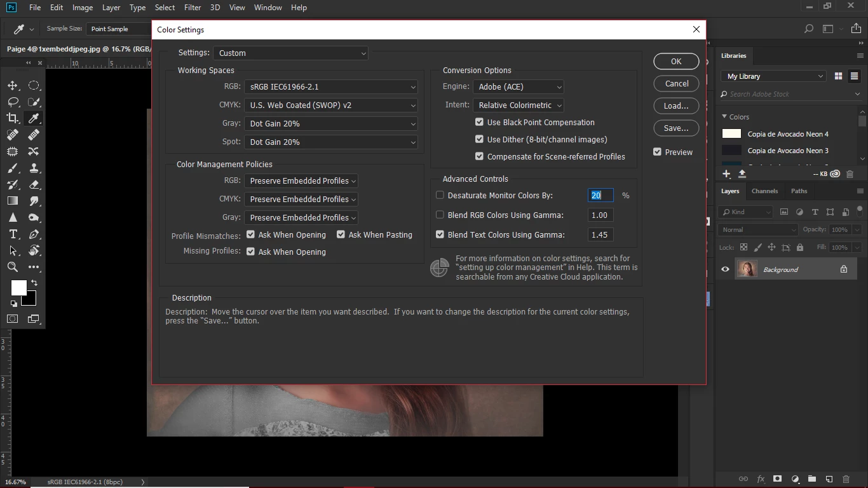The width and height of the screenshot is (868, 488).
Task: Open the Settings Custom dropdown
Action: (290, 53)
